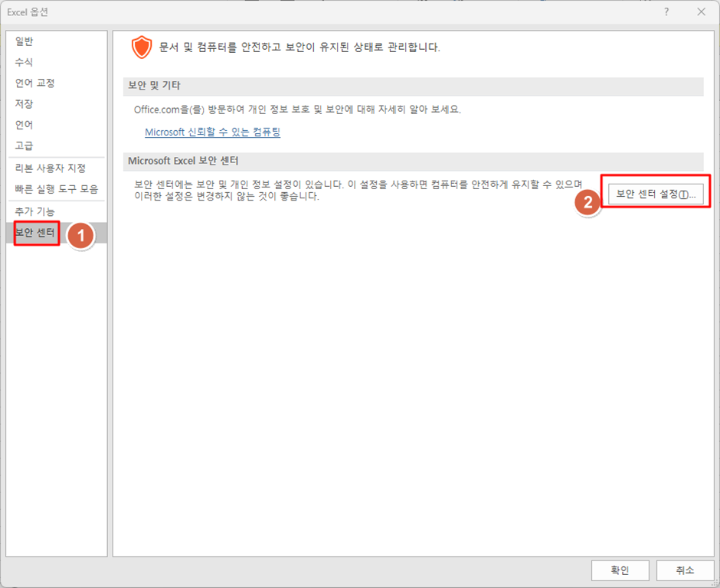The width and height of the screenshot is (720, 588).
Task: Click the orange shield security icon
Action: click(x=142, y=47)
